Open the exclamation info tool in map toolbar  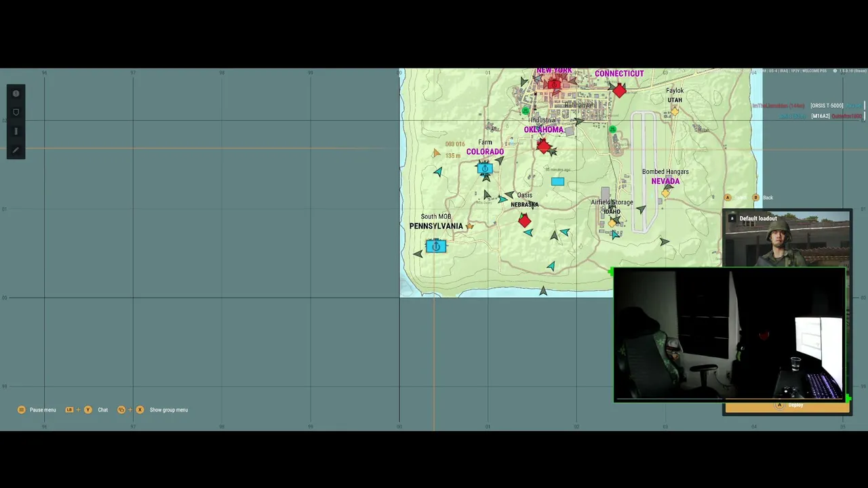(16, 94)
